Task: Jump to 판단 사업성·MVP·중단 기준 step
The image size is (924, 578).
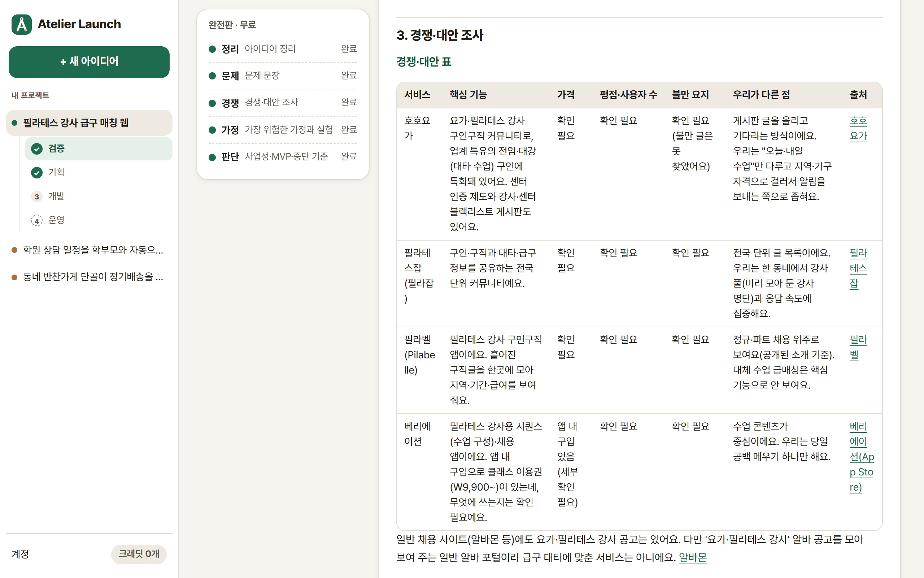Action: click(283, 157)
